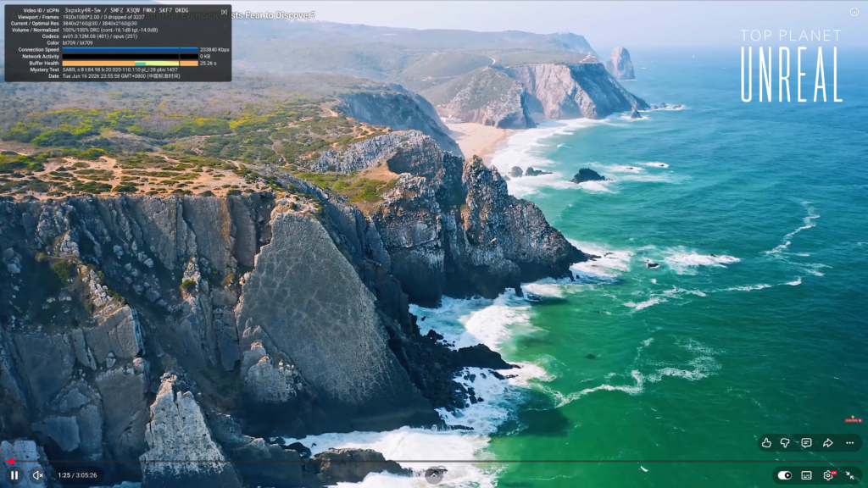Viewport: 868px width, 488px height.
Task: Dislike the video with the thumbs-down icon
Action: 785,442
